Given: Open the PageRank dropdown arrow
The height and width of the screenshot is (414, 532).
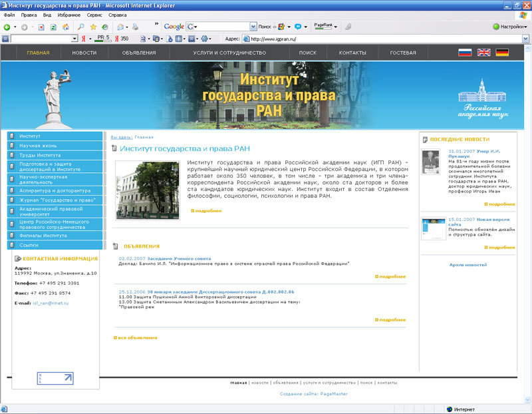Looking at the screenshot, I should [x=336, y=27].
